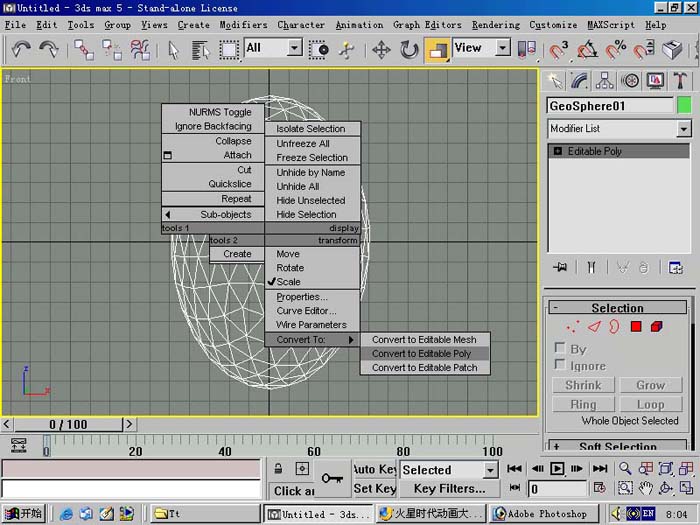Tick the Ignore Backfacing checkbox
This screenshot has width=700, height=525.
pyautogui.click(x=559, y=364)
